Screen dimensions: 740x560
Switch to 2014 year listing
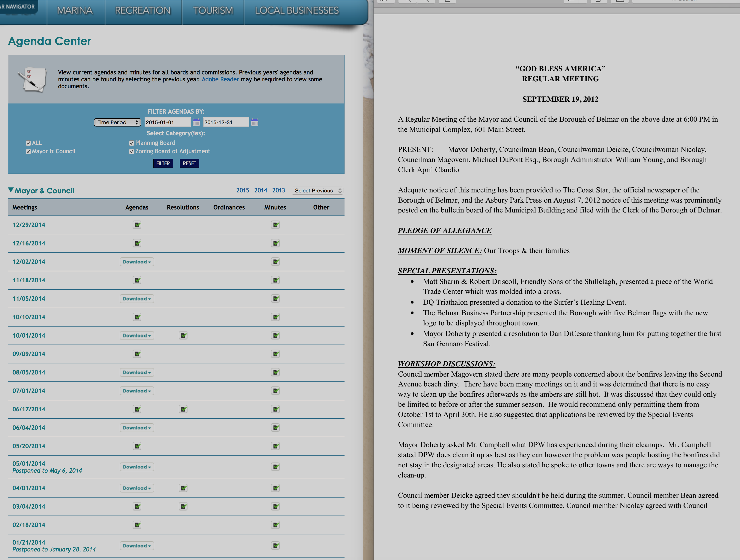[261, 190]
